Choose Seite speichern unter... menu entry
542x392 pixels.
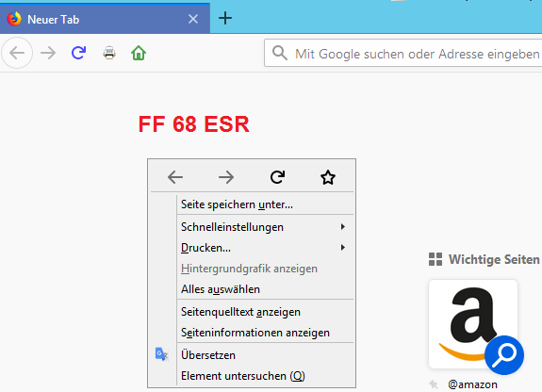[x=265, y=204]
